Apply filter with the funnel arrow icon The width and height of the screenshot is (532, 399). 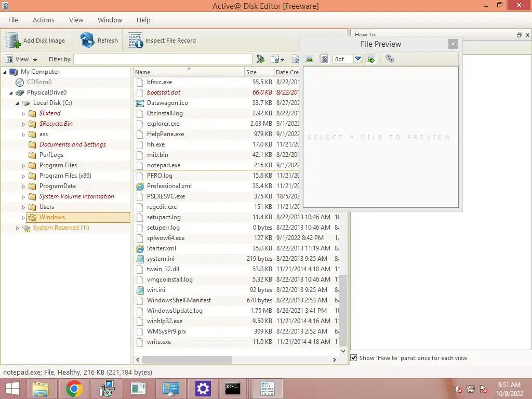coord(260,59)
